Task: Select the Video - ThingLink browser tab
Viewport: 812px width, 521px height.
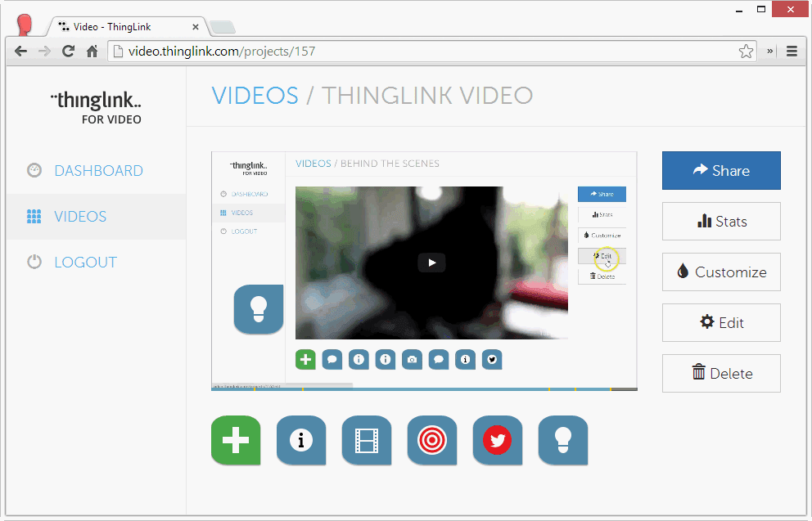Action: click(x=126, y=27)
